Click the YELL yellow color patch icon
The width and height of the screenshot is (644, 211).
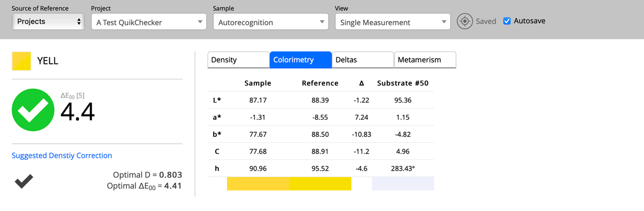click(x=21, y=61)
